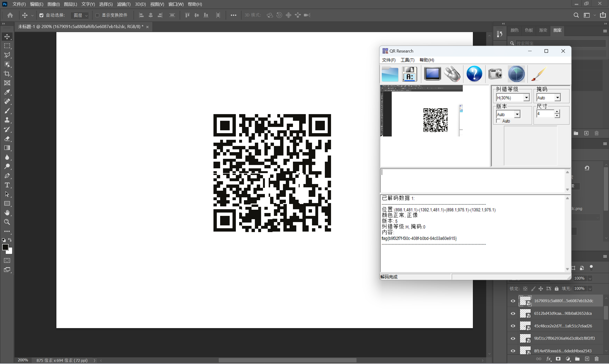Hide layer 1679091c5a880f...5e6087eb1b2dc

tap(513, 301)
